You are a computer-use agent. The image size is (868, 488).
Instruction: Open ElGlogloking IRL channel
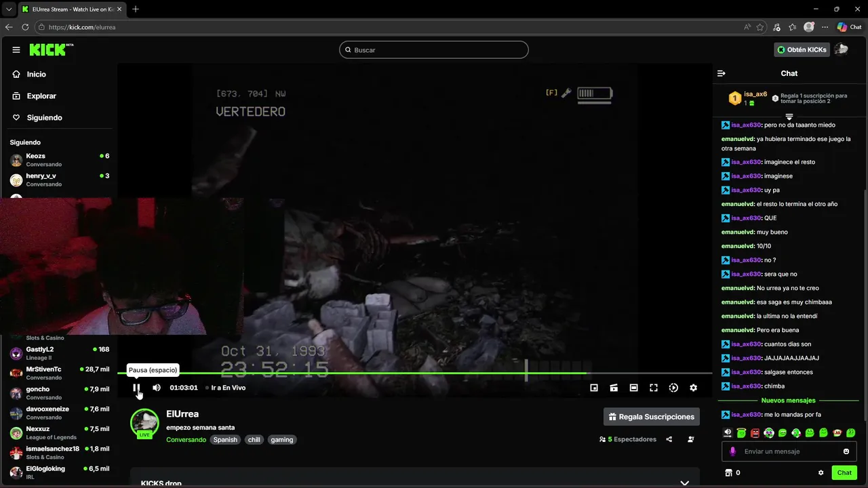point(60,472)
